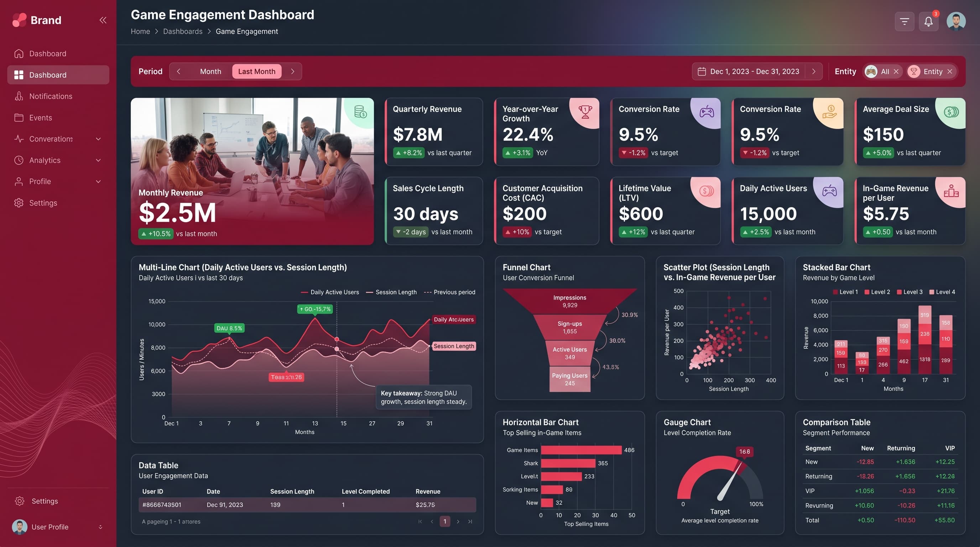The height and width of the screenshot is (547, 980).
Task: Go to last page of data table
Action: (x=470, y=521)
